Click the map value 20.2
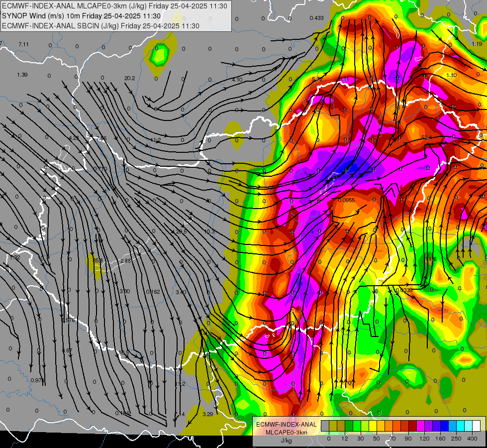This screenshot has width=487, height=448. tap(129, 78)
